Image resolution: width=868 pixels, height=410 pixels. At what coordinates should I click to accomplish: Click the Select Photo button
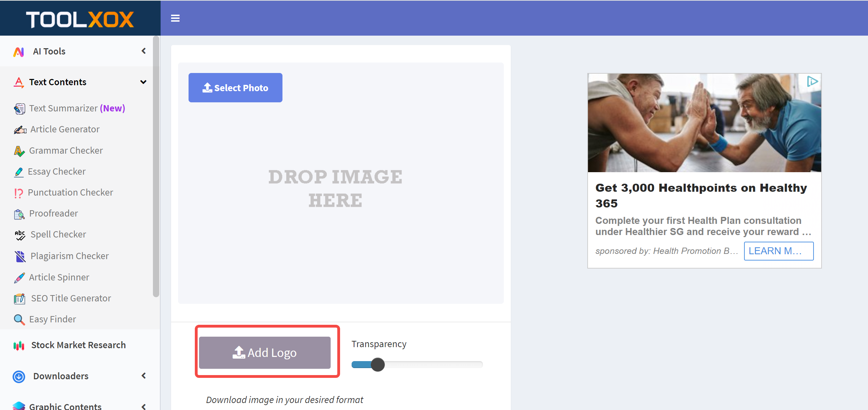(235, 88)
